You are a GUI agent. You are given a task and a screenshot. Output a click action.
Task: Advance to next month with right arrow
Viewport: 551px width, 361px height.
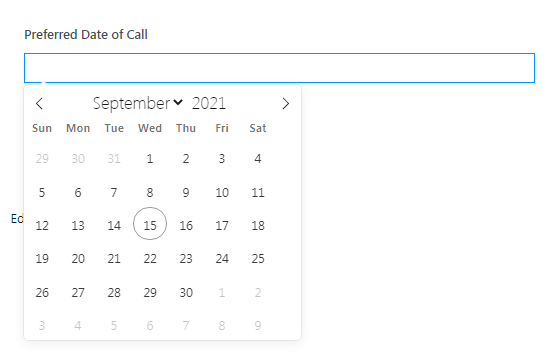(x=286, y=104)
